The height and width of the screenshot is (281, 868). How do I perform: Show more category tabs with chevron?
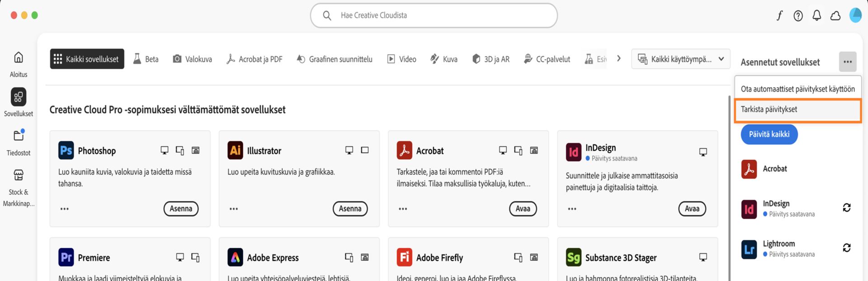pos(618,59)
